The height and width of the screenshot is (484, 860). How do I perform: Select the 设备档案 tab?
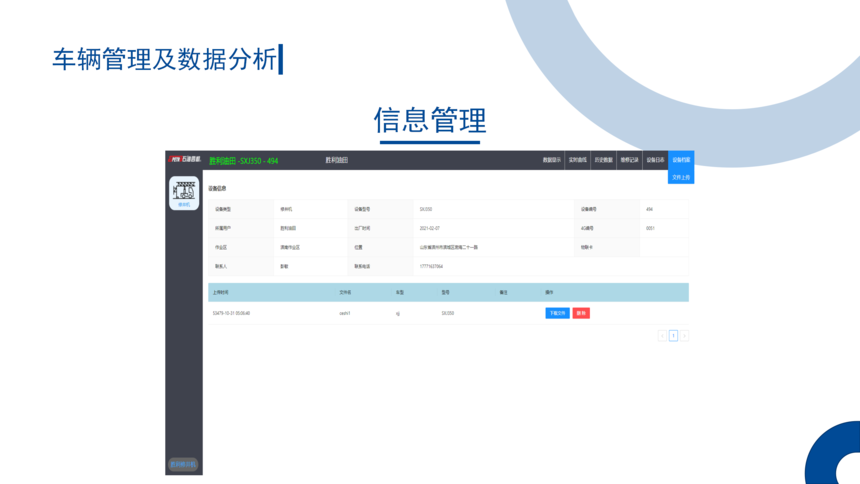click(681, 160)
